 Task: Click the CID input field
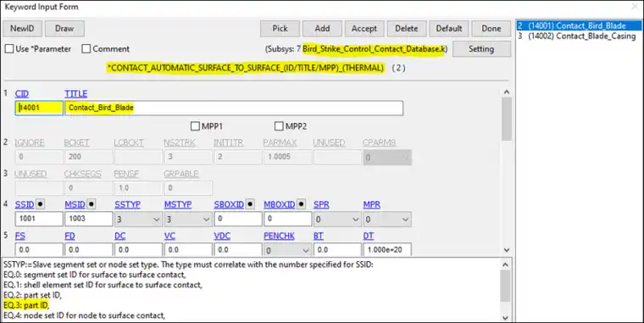point(39,108)
